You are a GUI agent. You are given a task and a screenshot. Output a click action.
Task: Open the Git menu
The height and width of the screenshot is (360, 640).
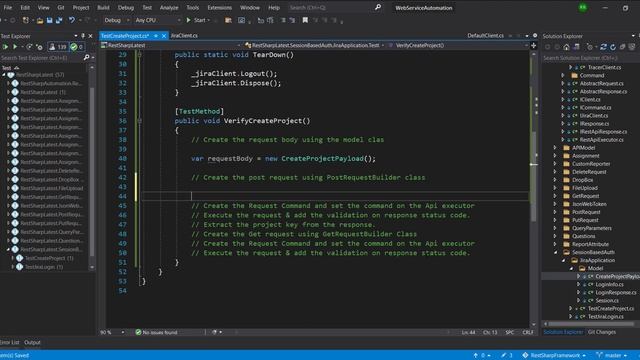(61, 7)
